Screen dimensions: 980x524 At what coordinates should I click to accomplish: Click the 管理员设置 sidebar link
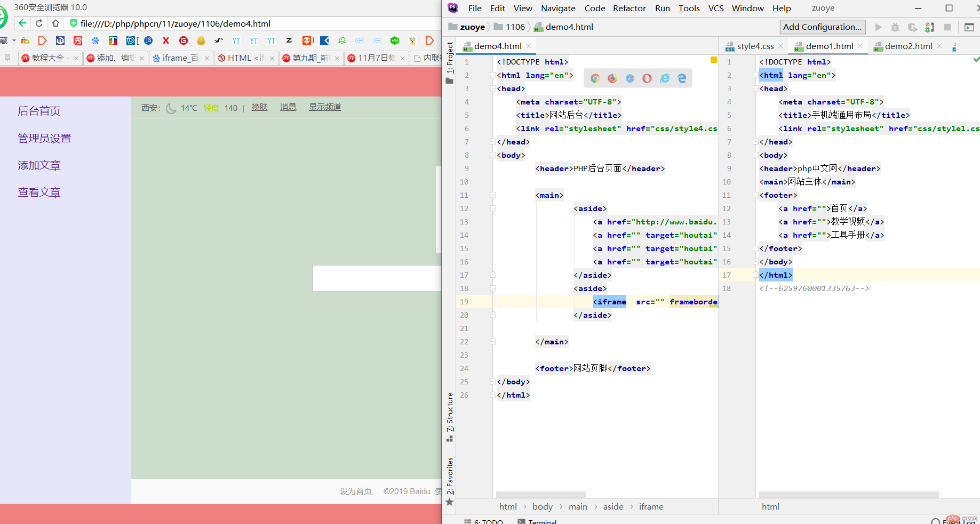tap(44, 138)
